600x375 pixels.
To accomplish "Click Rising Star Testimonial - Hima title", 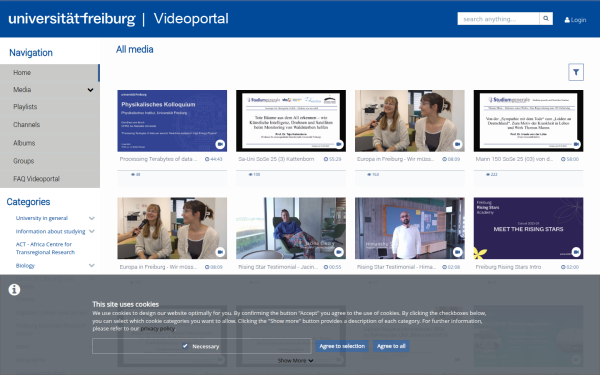I will point(396,267).
